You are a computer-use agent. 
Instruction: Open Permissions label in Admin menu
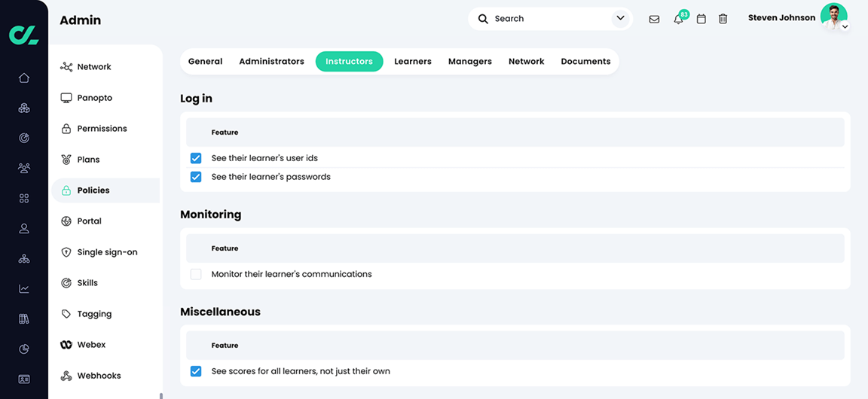102,129
